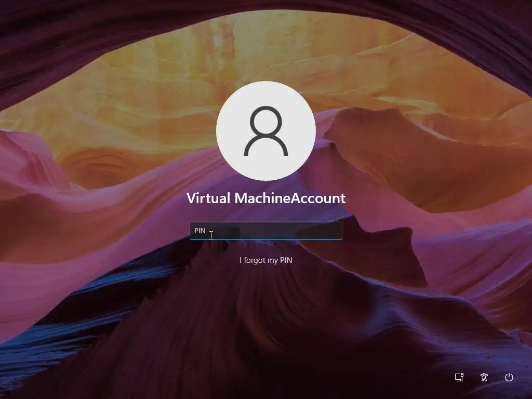Open the Accessibility options icon
Image resolution: width=532 pixels, height=399 pixels.
(x=484, y=377)
